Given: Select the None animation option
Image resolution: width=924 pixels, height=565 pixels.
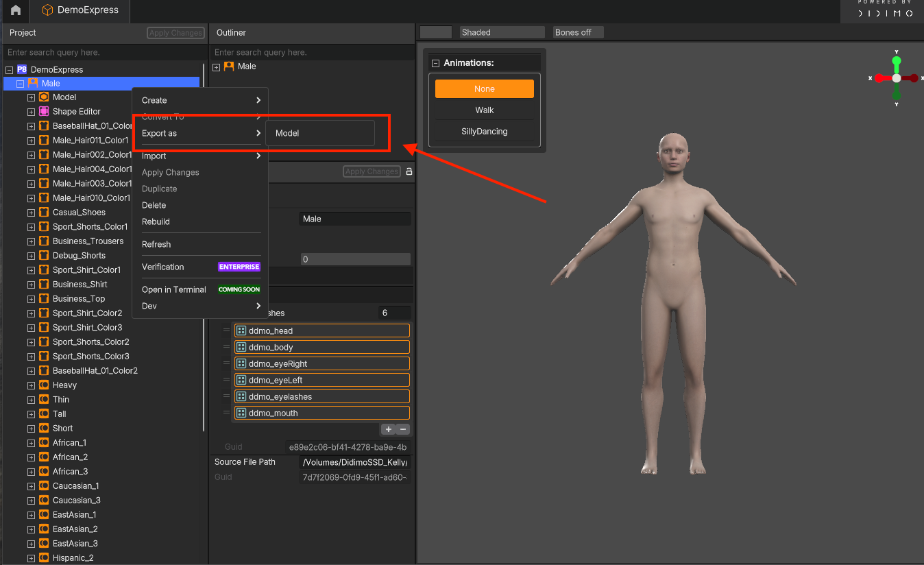Looking at the screenshot, I should point(485,89).
